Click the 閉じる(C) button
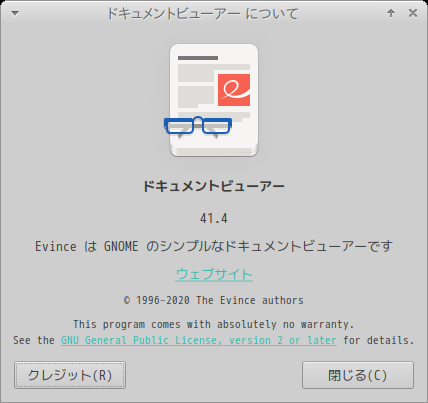 point(358,375)
